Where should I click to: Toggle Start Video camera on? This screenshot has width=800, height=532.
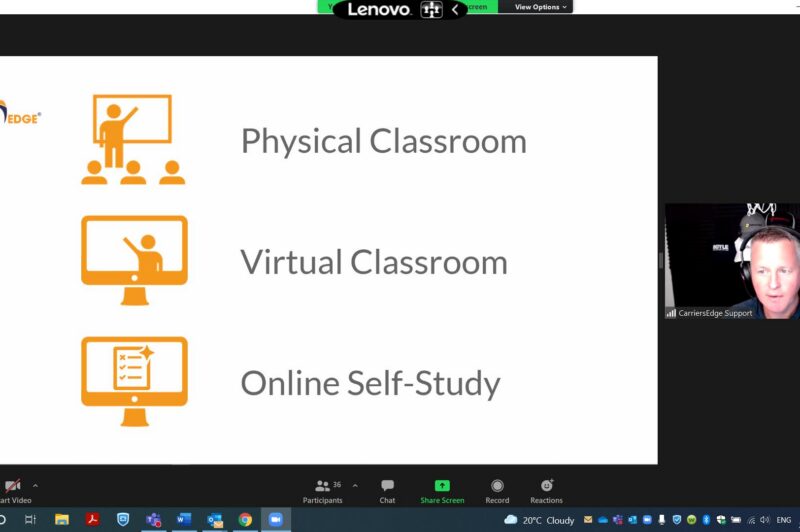tap(12, 490)
